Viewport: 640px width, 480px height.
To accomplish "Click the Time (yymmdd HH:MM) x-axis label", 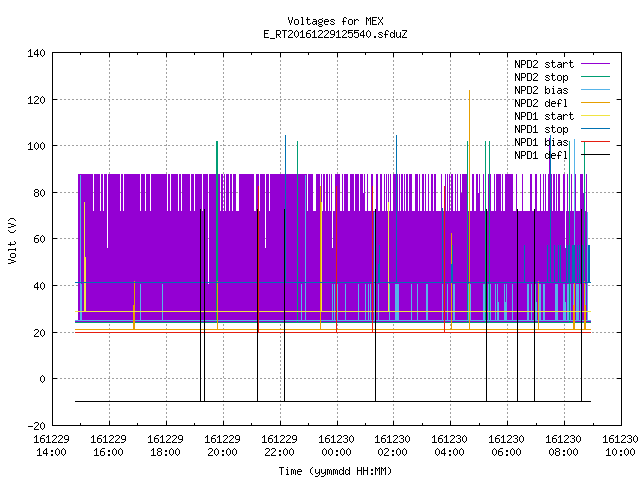I will coord(335,471).
